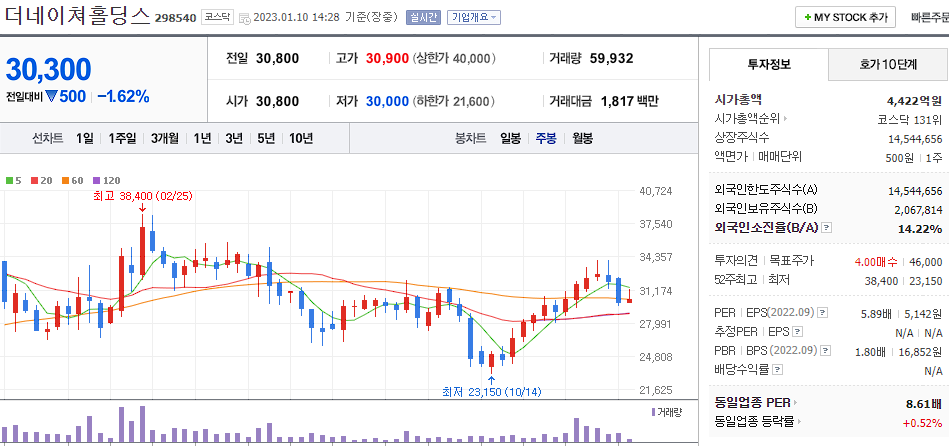Click the 빠른주문 quick order link
The image size is (949, 446).
930,18
